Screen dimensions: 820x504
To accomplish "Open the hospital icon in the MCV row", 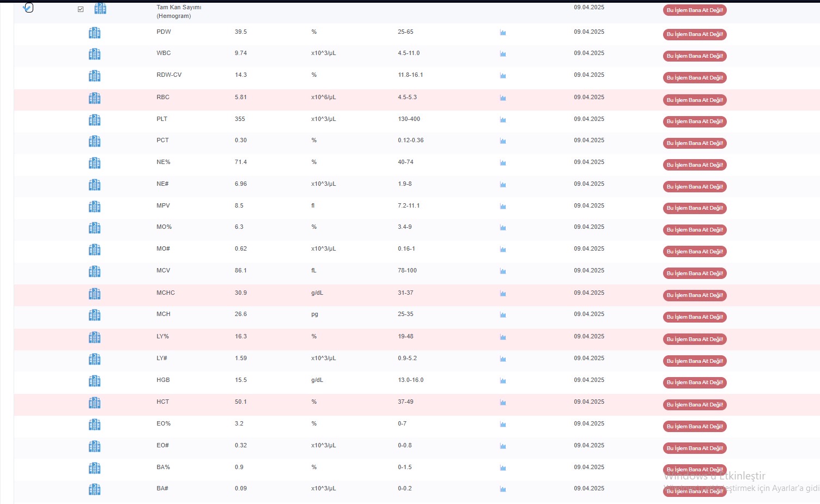I will 94,272.
